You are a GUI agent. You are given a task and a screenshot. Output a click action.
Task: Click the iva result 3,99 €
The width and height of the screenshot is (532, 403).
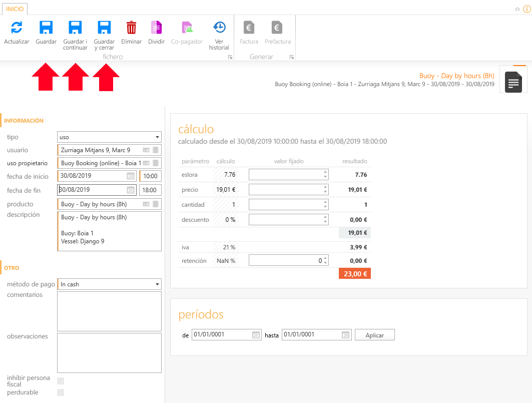pos(358,247)
